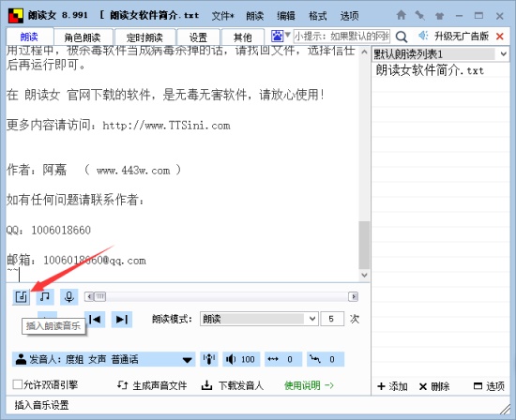
Task: Click 生成声音文件 button
Action: 152,385
